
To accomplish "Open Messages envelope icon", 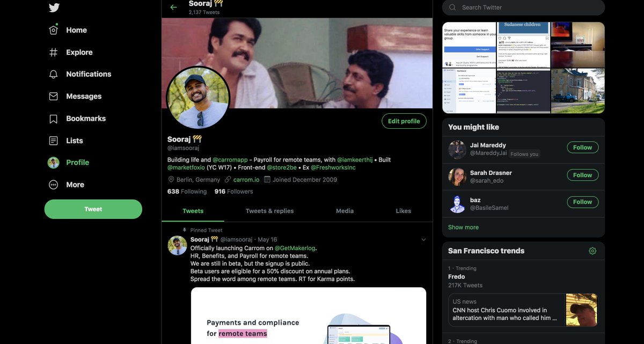I will point(53,96).
